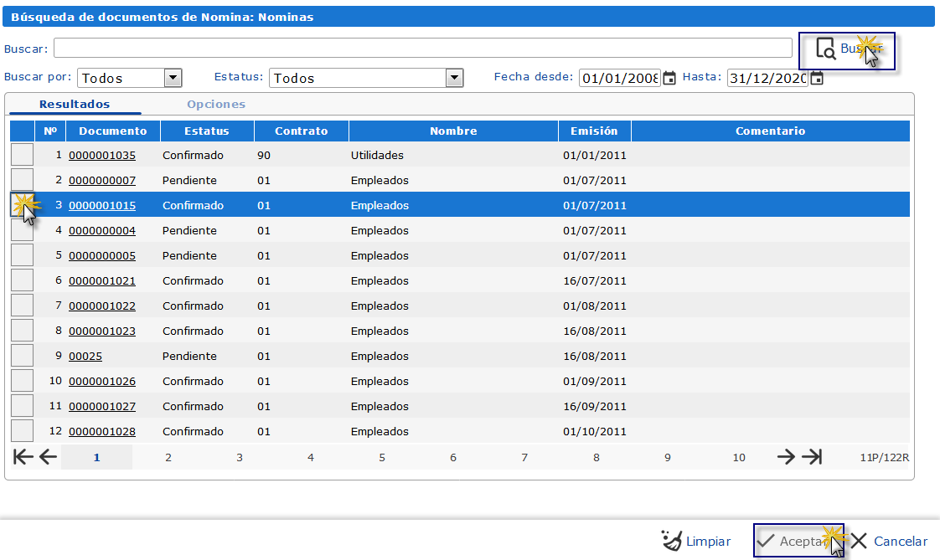
Task: Jump to the last results page arrow
Action: pos(811,457)
